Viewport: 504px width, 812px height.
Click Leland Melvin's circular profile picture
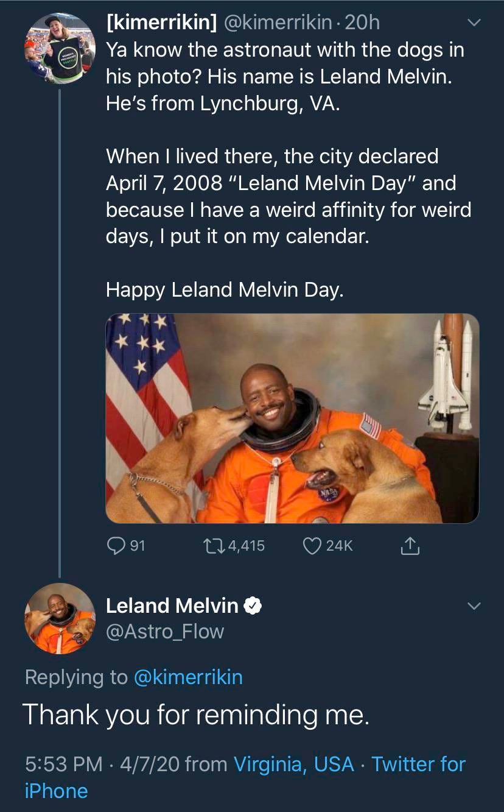(x=60, y=623)
